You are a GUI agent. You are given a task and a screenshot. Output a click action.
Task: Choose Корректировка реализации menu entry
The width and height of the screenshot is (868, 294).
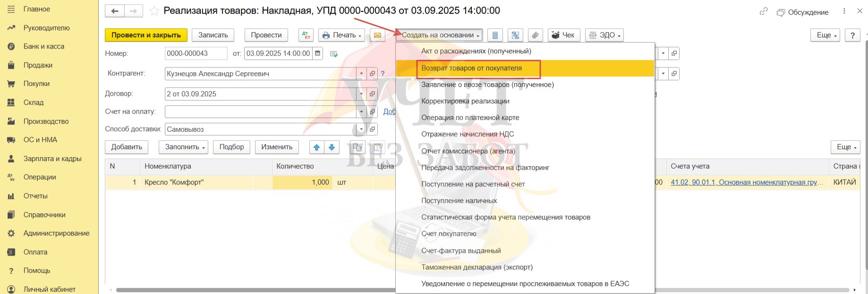click(525, 101)
